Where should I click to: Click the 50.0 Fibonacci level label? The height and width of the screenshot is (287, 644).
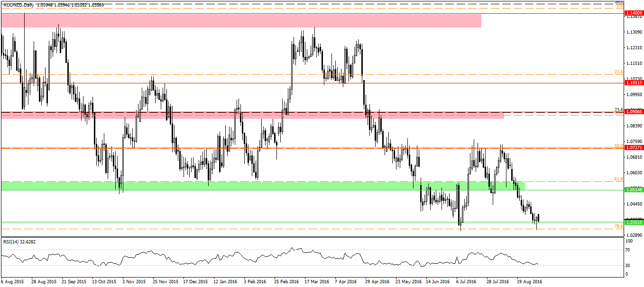[x=618, y=146]
